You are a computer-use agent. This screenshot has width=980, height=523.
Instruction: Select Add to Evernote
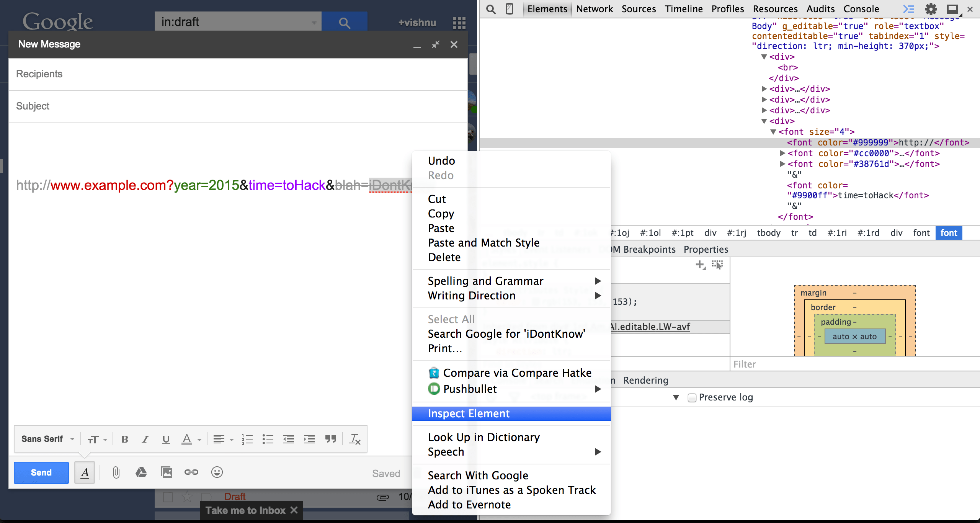[x=511, y=505]
